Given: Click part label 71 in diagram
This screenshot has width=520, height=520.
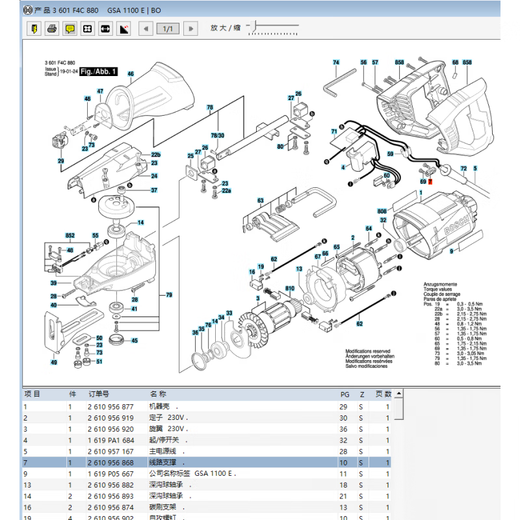Looking at the screenshot, I should (334, 131).
